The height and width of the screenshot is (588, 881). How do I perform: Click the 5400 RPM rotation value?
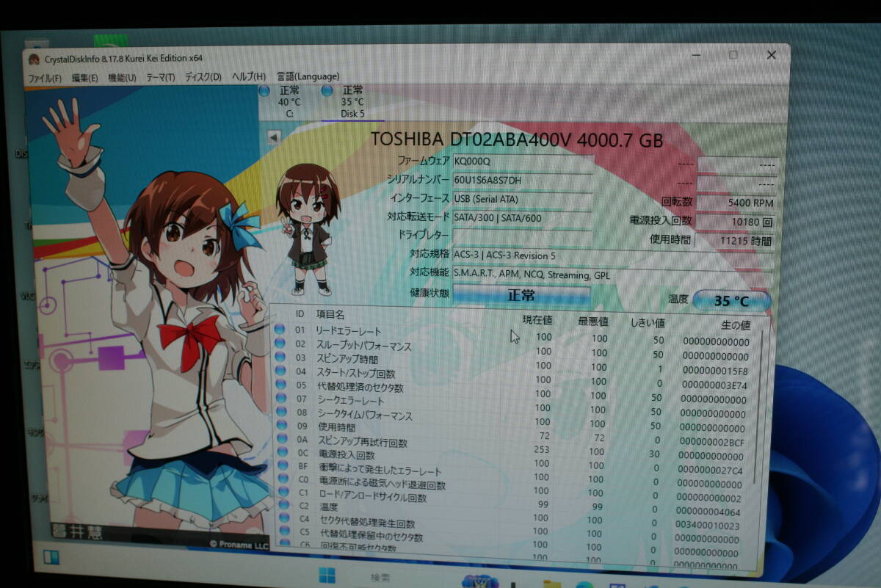(735, 203)
